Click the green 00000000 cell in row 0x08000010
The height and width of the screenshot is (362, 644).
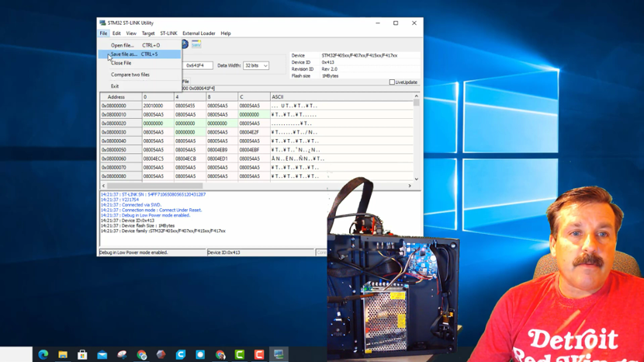click(254, 115)
